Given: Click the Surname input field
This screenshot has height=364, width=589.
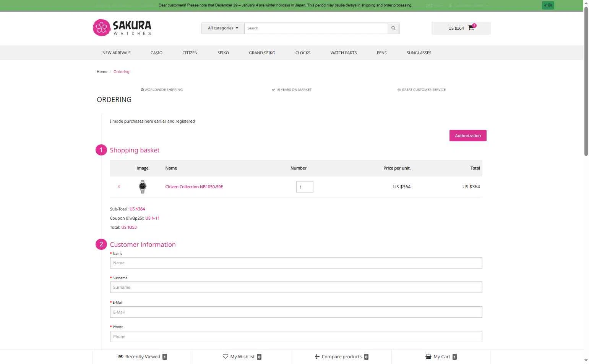Looking at the screenshot, I should [x=296, y=287].
